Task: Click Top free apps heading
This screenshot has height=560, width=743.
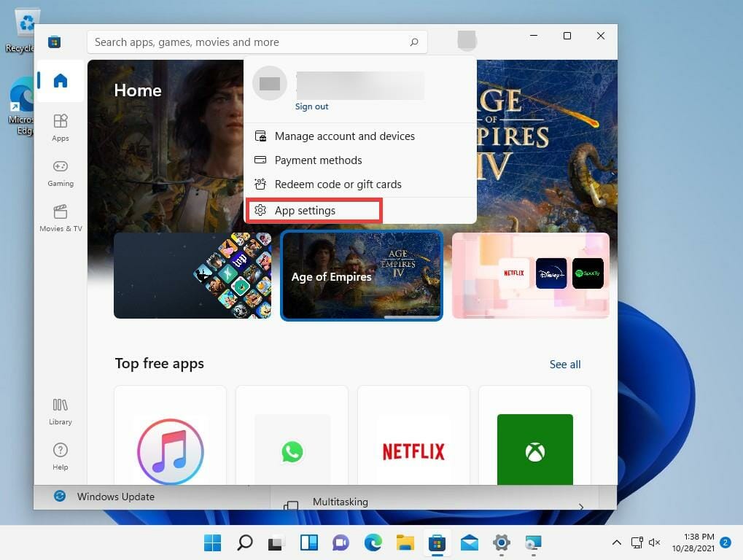Action: pyautogui.click(x=159, y=363)
